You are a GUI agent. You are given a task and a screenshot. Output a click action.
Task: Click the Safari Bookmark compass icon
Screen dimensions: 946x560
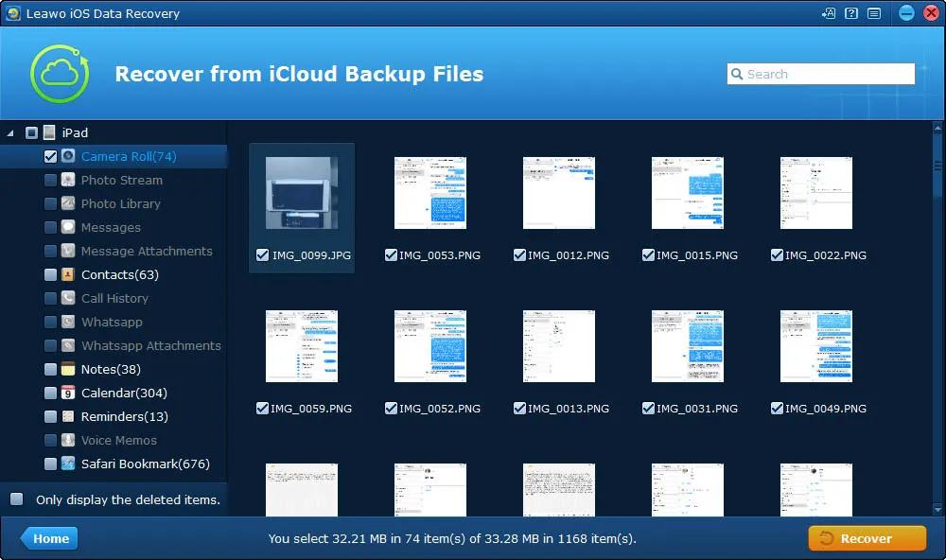[68, 464]
